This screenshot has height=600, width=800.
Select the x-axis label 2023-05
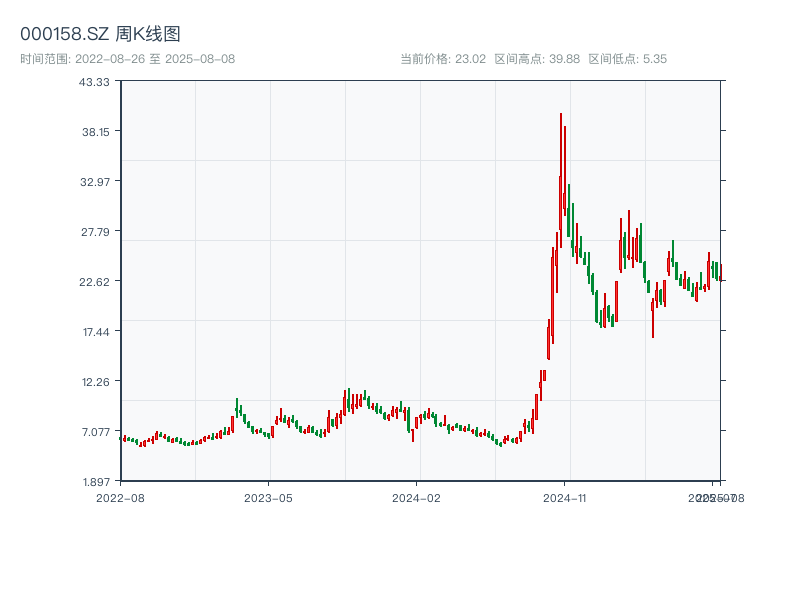(x=267, y=495)
